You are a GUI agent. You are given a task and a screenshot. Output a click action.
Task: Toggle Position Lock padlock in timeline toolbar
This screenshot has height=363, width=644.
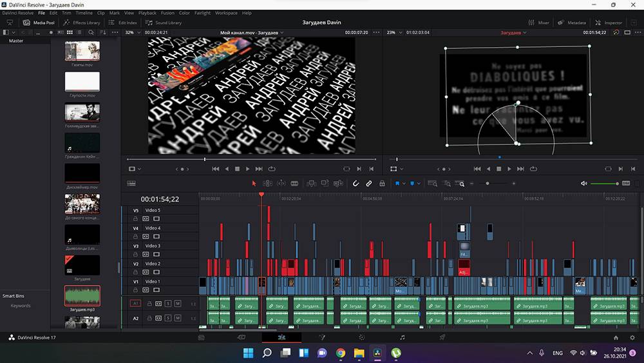point(382,183)
